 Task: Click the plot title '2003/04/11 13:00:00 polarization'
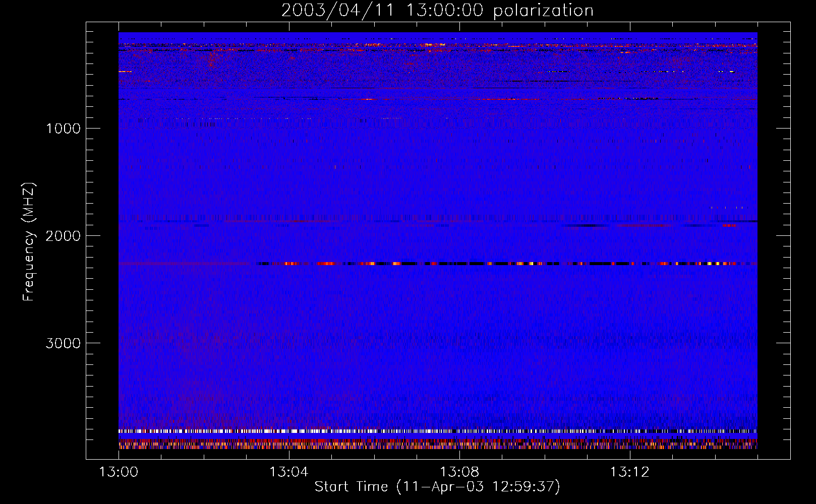pos(437,10)
